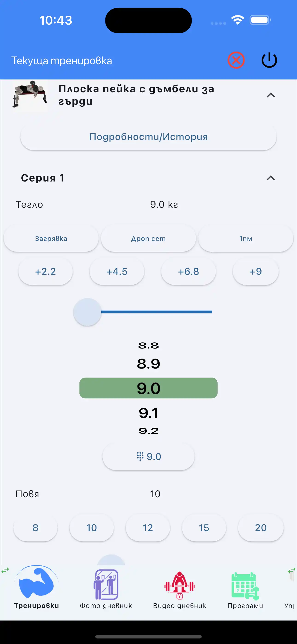Toggle the Дроп сет option

point(148,238)
